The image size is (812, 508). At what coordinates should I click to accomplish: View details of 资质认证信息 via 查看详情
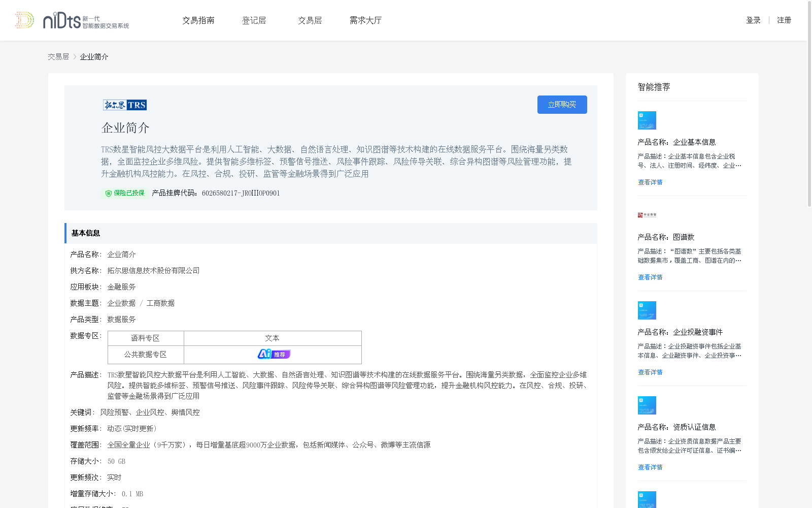coord(650,467)
